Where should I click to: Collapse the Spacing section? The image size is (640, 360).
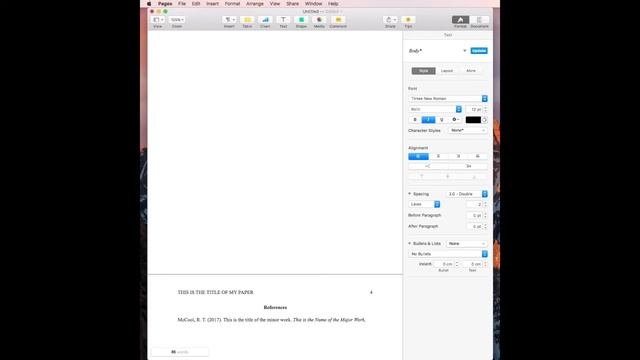point(409,194)
